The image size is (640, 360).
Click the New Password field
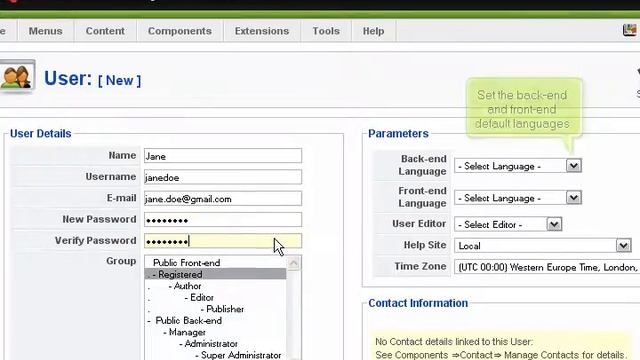[x=223, y=220]
